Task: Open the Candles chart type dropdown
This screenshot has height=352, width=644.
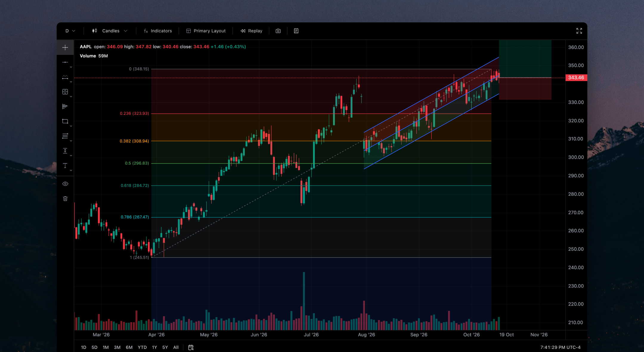Action: coord(110,31)
